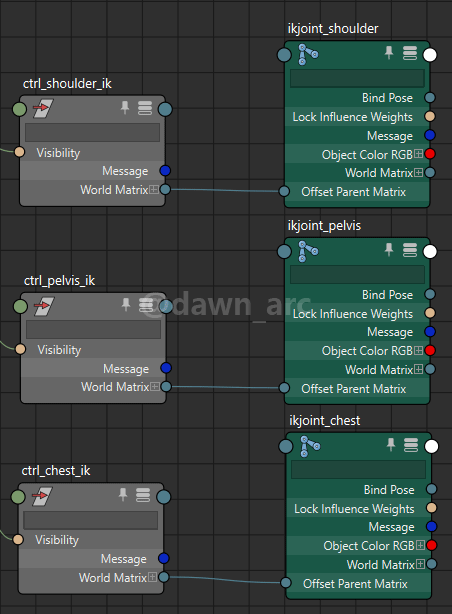Select the ctrl_chest_ik node title
Screen dimensions: 452x614
tap(56, 470)
